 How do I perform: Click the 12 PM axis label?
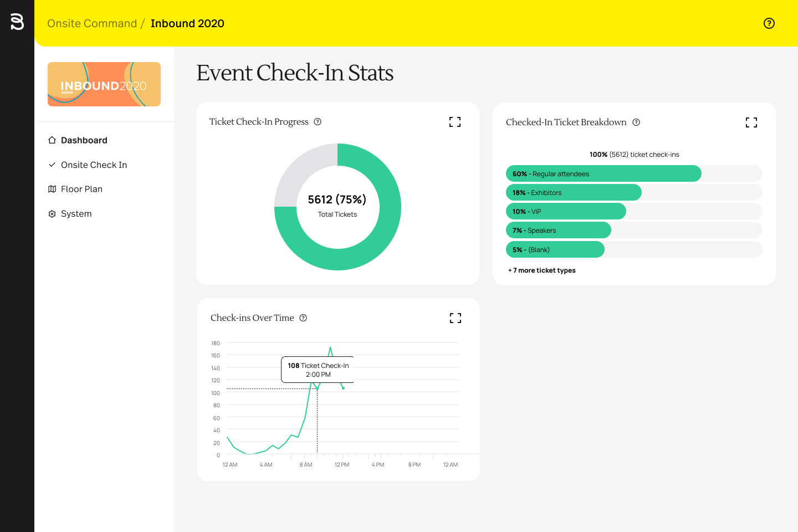coord(342,465)
